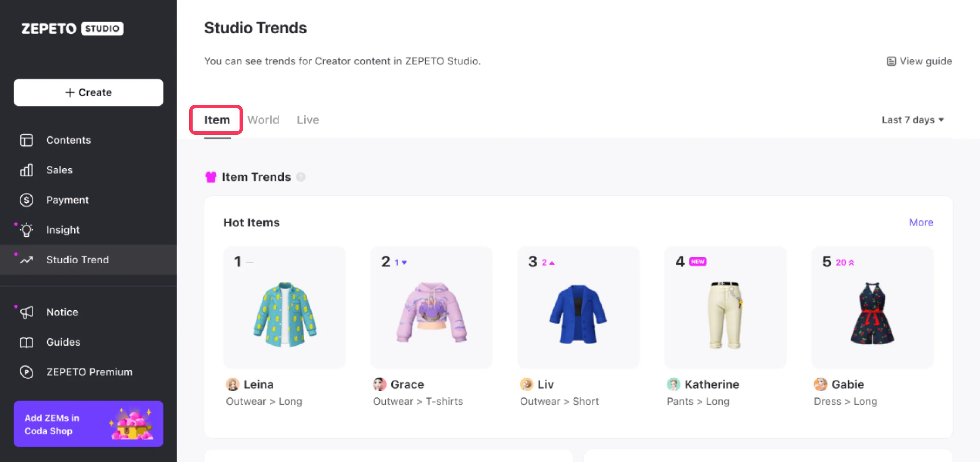Click creator name Gabie
This screenshot has height=462, width=980.
point(848,384)
